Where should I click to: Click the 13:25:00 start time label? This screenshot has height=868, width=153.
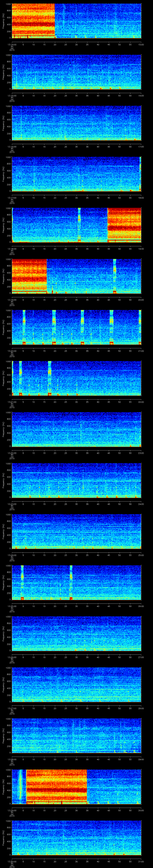tap(12, 606)
